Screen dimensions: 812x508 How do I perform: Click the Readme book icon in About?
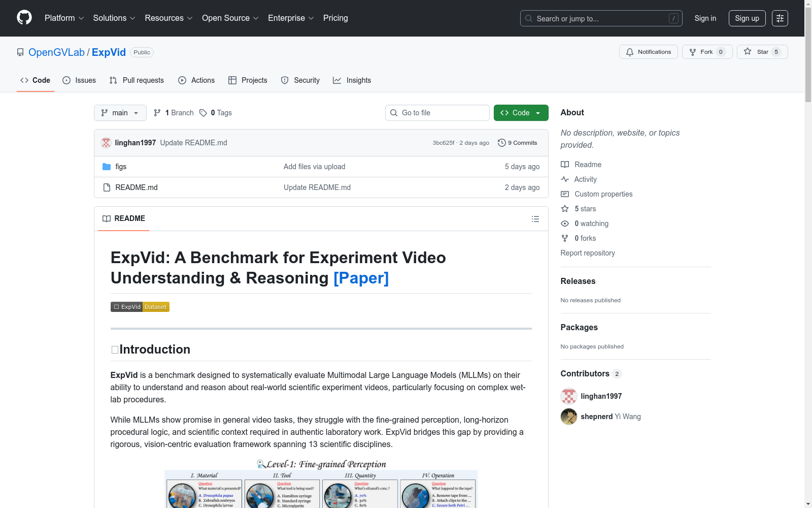(x=565, y=165)
